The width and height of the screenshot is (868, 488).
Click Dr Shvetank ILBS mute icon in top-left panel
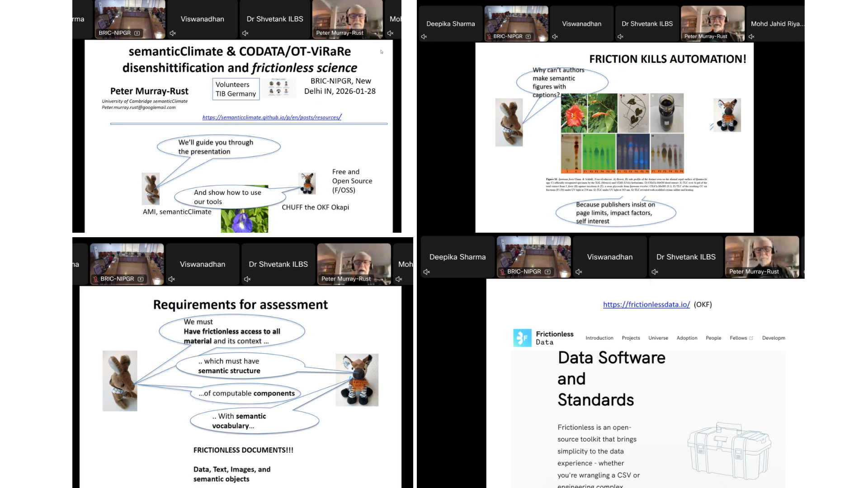click(245, 33)
